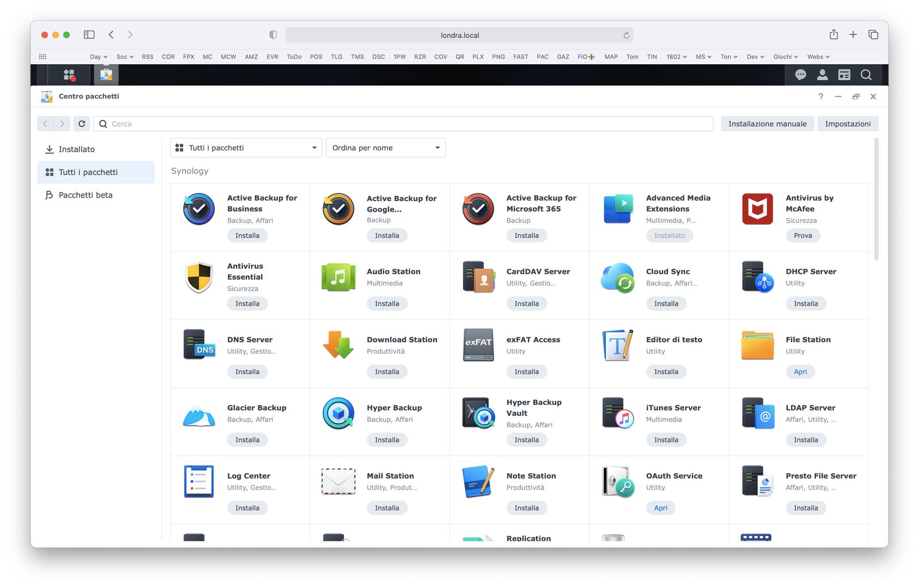The height and width of the screenshot is (588, 919).
Task: Click the Mail Station envelope icon
Action: pyautogui.click(x=338, y=481)
